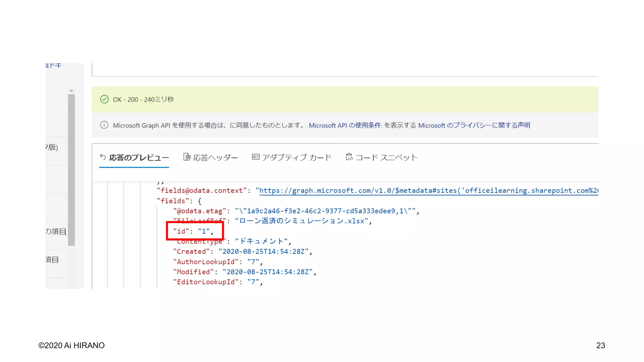Click the blue ドキ link at top-left
This screenshot has height=362, width=644.
[x=54, y=66]
